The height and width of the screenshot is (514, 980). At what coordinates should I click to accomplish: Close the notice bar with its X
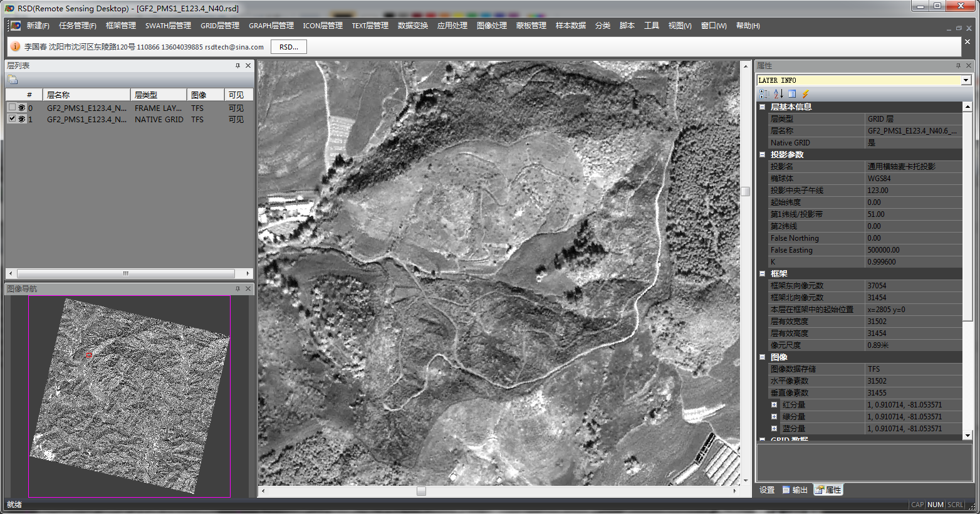click(967, 42)
